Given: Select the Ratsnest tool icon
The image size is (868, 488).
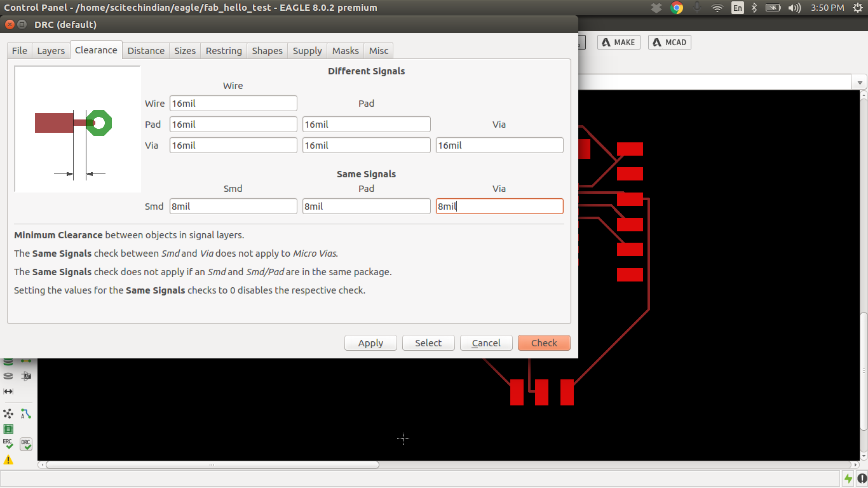Looking at the screenshot, I should [x=8, y=414].
